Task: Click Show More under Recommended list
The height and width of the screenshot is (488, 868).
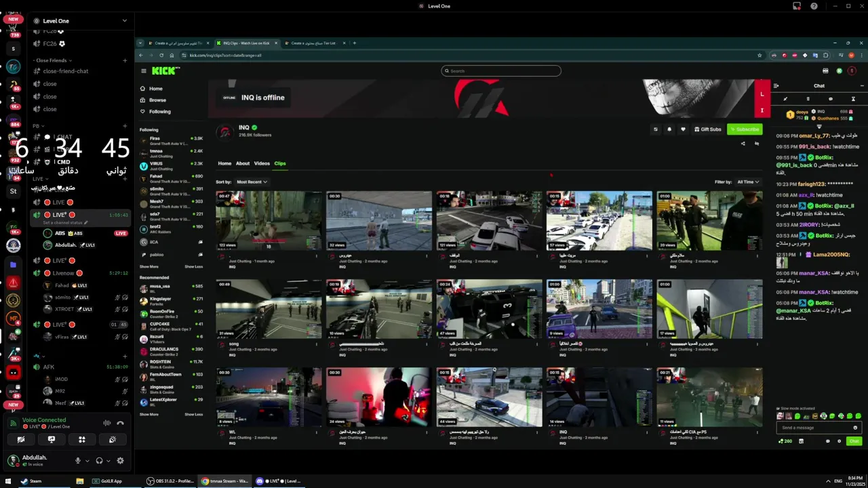Action: pos(149,414)
